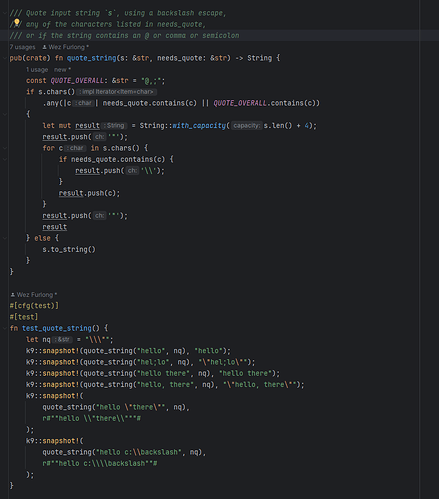Click the string 'hello c:\\backslash' in the quote_string call
The height and width of the screenshot is (499, 439).
139,452
